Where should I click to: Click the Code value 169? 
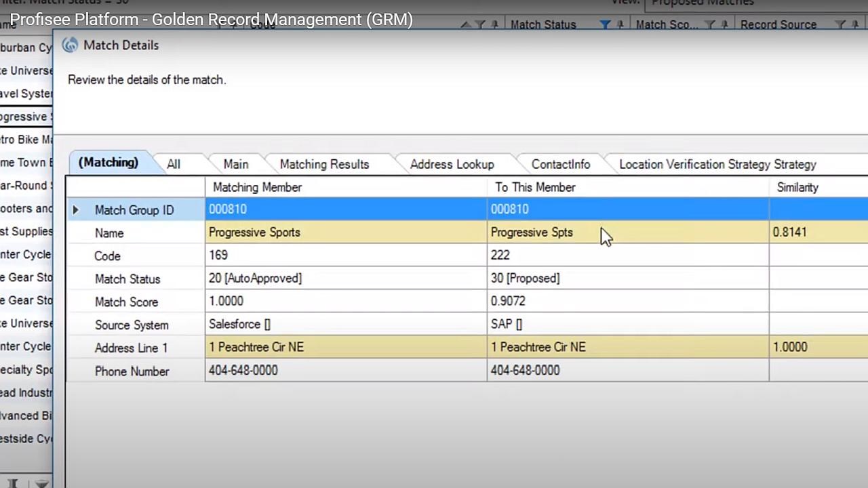[346, 256]
